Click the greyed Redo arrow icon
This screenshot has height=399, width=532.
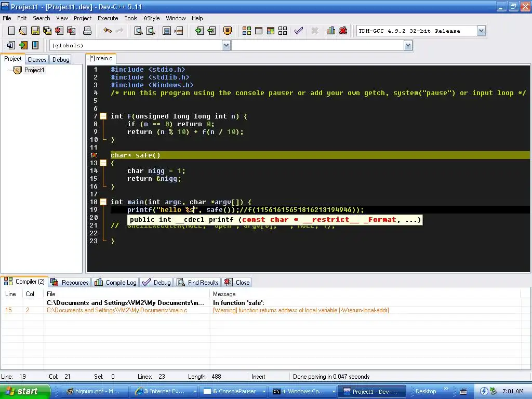click(x=119, y=31)
